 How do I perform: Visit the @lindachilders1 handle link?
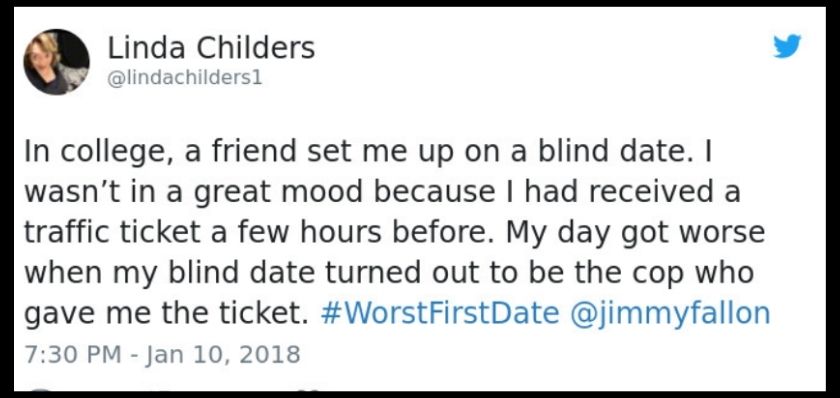click(x=185, y=78)
